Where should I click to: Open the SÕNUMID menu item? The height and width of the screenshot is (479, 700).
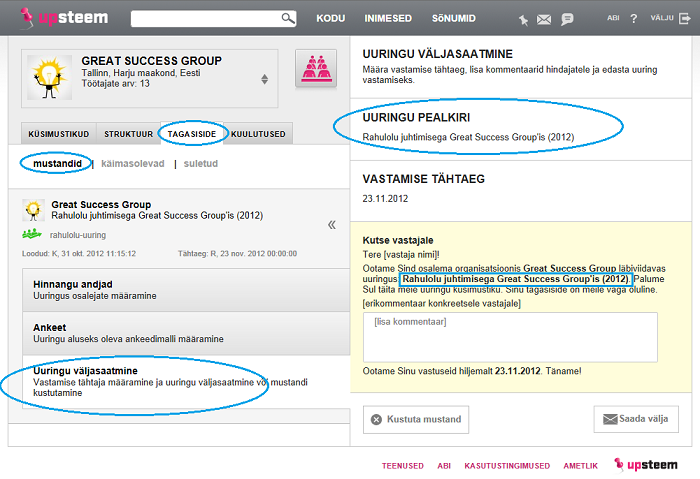point(454,18)
